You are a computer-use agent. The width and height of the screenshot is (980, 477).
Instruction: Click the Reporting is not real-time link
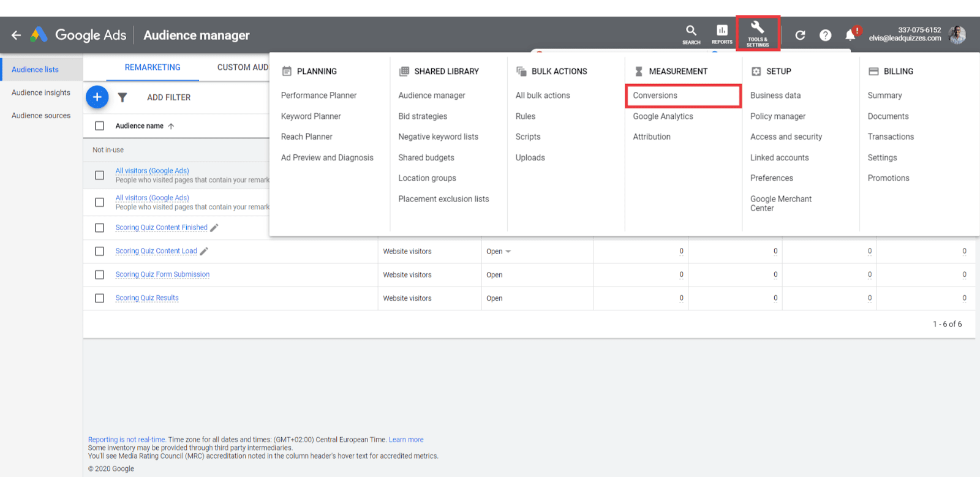coord(127,440)
